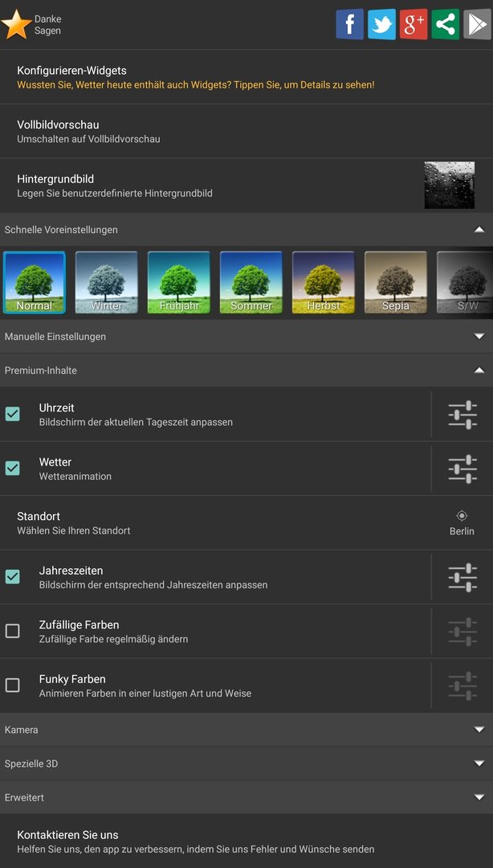Open Jahreszeiten settings sliders icon
The height and width of the screenshot is (868, 493).
(462, 577)
